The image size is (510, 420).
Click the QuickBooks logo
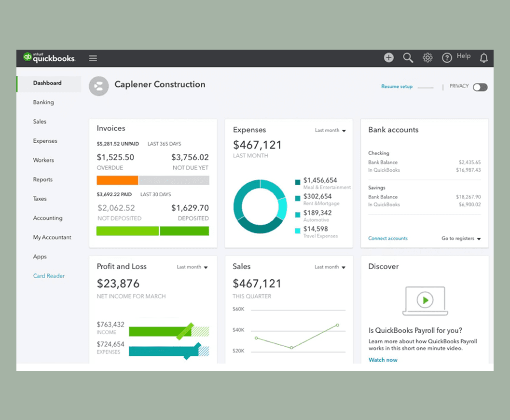tap(48, 58)
